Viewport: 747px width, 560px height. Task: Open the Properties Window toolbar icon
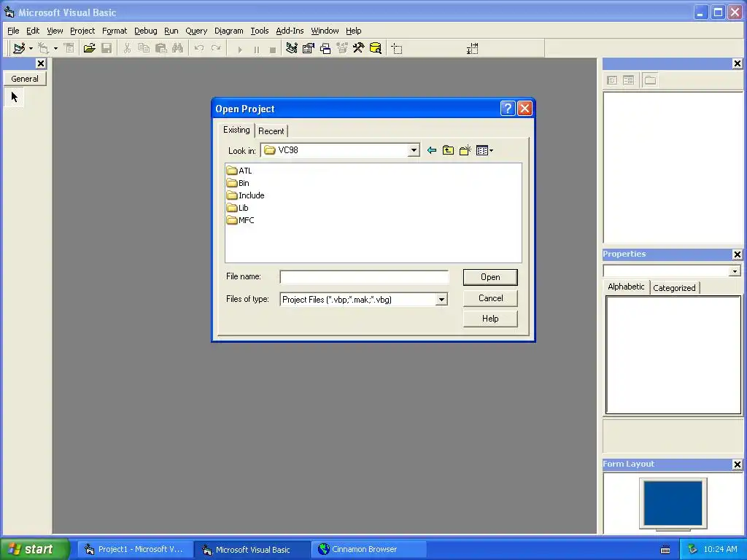click(x=309, y=48)
